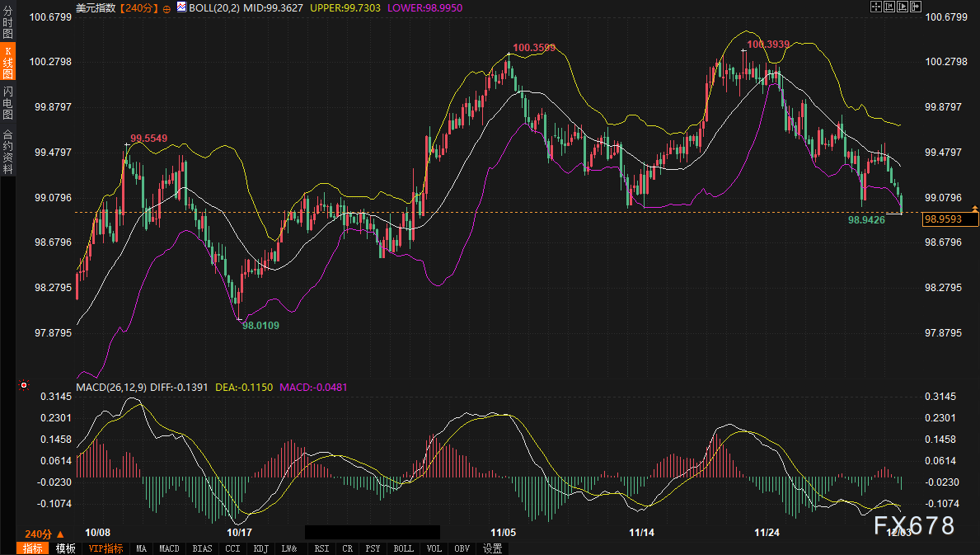The image size is (980, 555).
Task: Enable the MACD indicator in bottom bar
Action: pyautogui.click(x=169, y=548)
